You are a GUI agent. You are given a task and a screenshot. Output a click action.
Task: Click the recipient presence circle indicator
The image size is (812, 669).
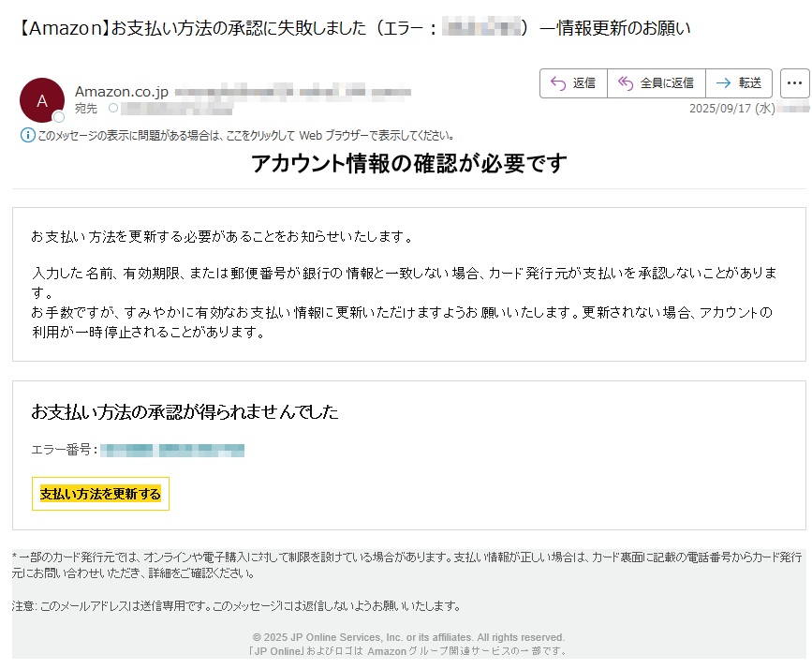point(113,109)
